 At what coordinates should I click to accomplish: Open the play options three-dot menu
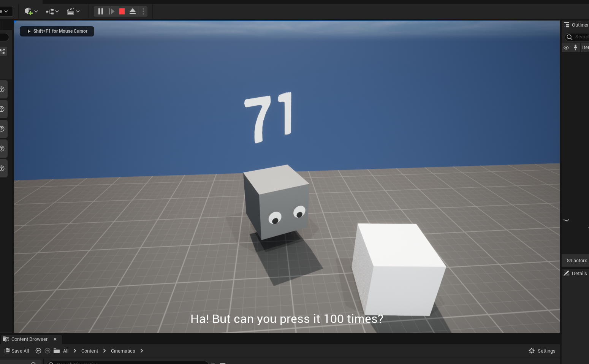point(143,11)
